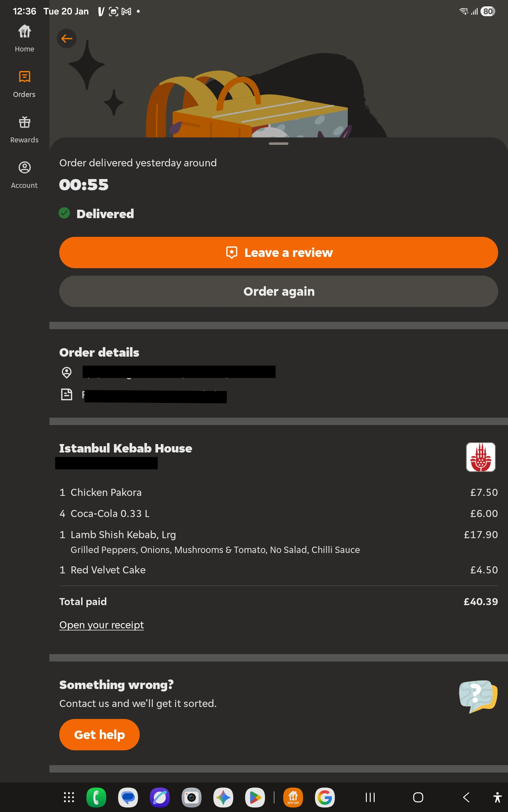Open the app drawer grid icon
This screenshot has width=508, height=812.
(69, 797)
